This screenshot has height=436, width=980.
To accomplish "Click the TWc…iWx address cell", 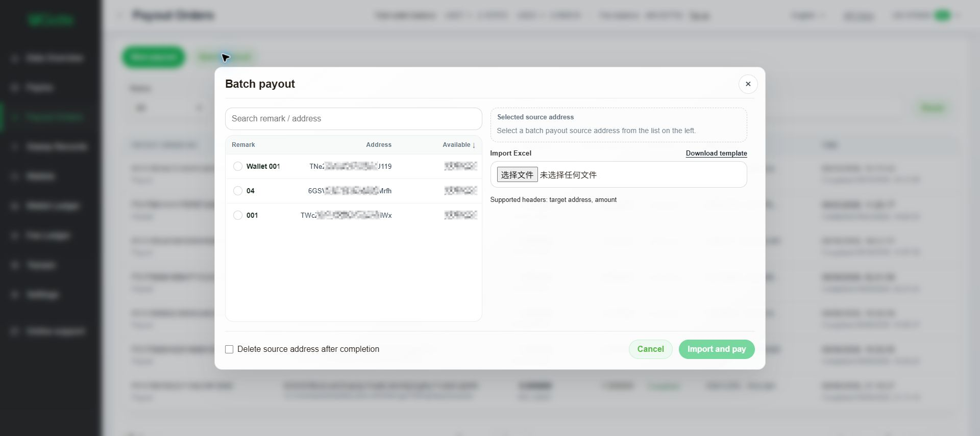I will pyautogui.click(x=346, y=215).
